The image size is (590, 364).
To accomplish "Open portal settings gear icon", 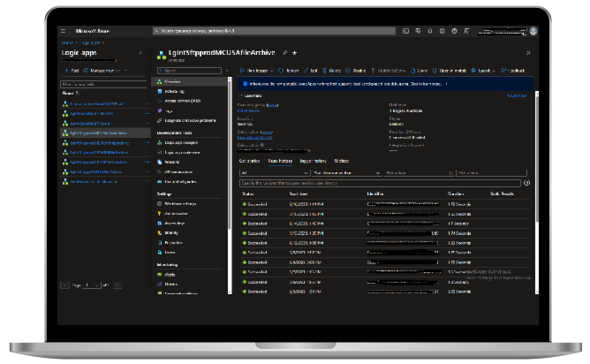I will click(442, 31).
